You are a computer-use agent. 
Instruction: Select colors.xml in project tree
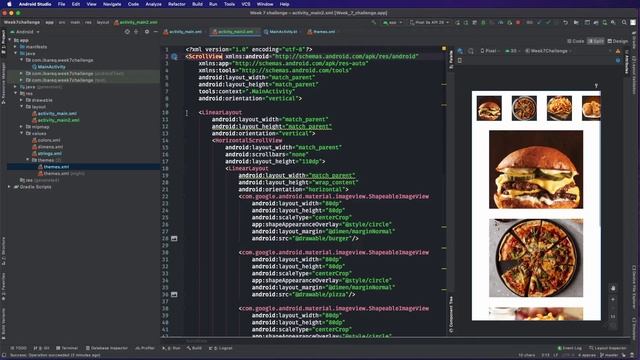(46, 140)
